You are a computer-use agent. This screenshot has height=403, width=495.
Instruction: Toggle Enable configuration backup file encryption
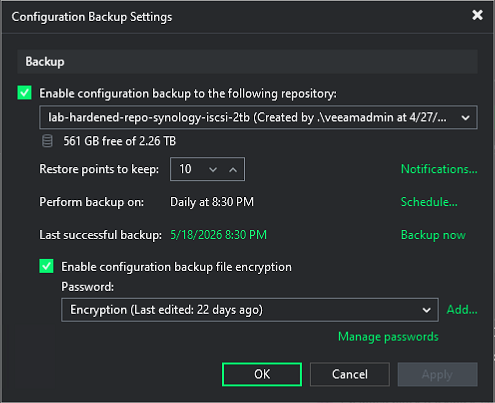[46, 266]
